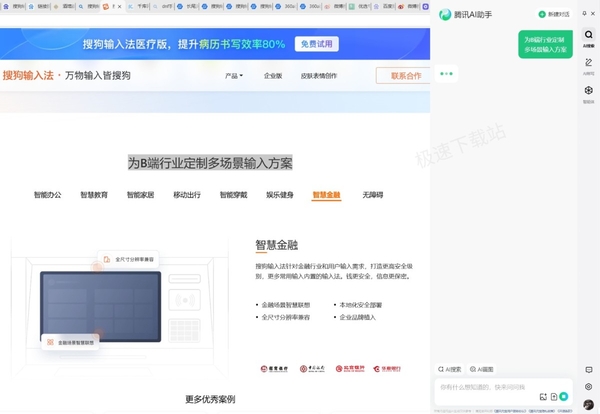Click the screenshot icon in chat input
This screenshot has width=600, height=414.
pos(543,397)
